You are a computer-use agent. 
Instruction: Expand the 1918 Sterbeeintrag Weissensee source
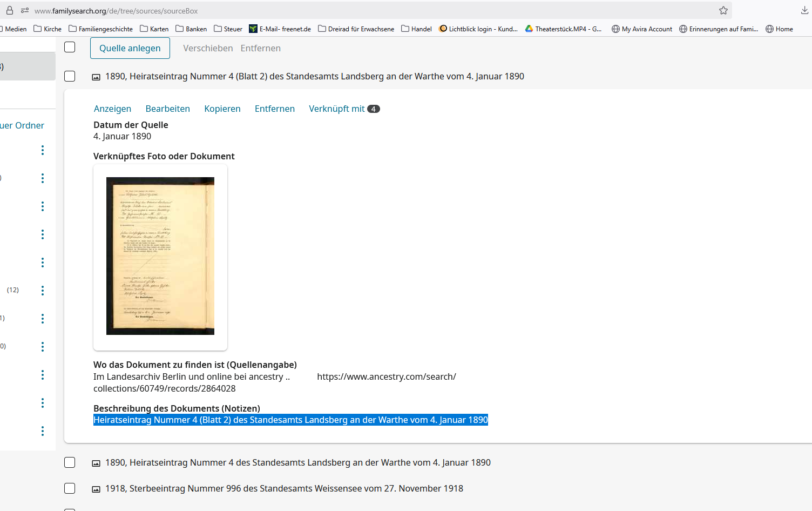pyautogui.click(x=284, y=488)
